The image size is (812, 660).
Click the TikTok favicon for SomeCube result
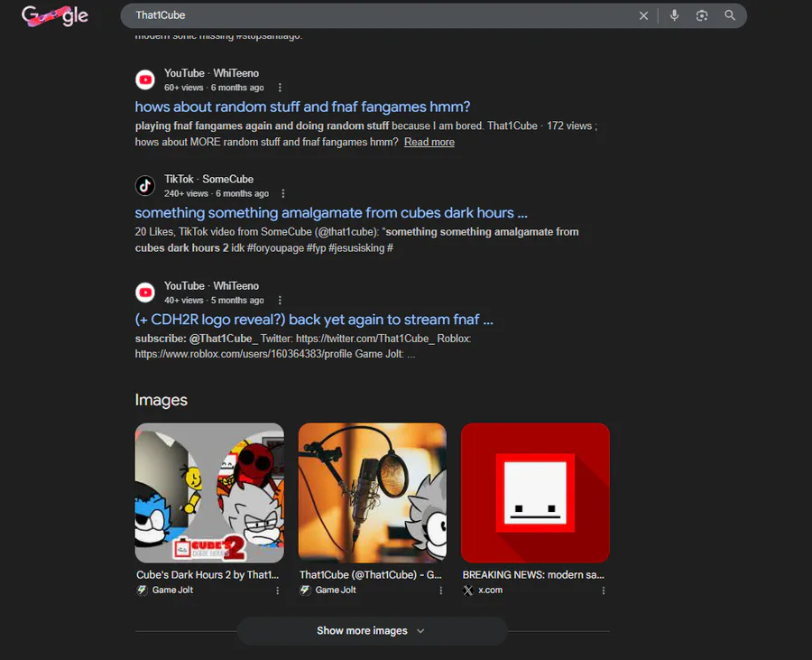pos(145,185)
